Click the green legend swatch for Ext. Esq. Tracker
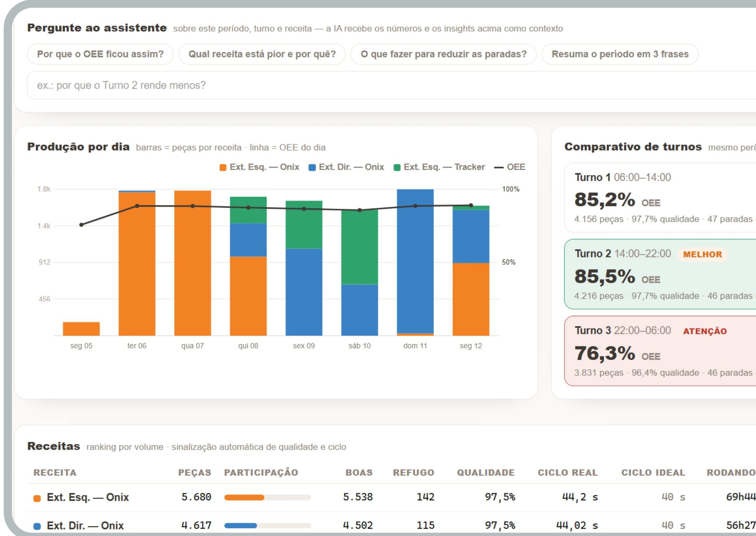Viewport: 756px width, 536px height. 397,167
